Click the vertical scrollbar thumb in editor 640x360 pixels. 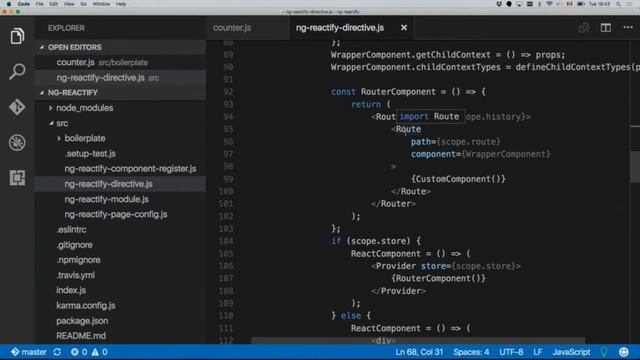pyautogui.click(x=635, y=167)
